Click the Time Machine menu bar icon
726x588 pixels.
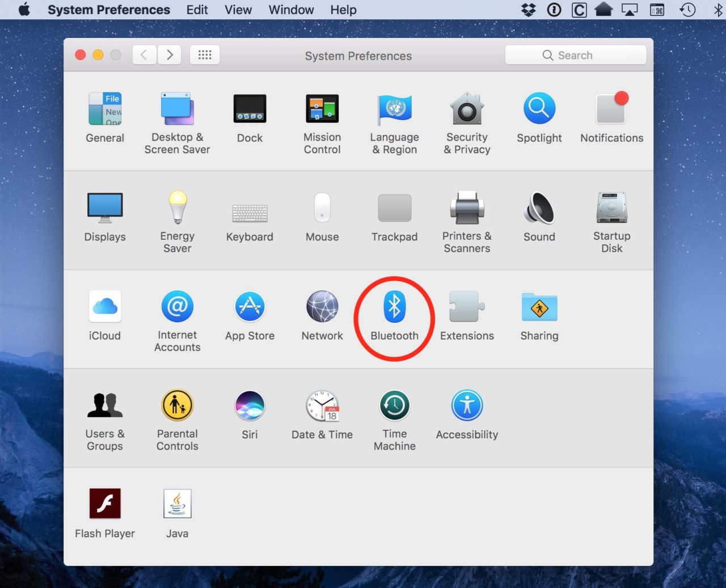pos(687,10)
